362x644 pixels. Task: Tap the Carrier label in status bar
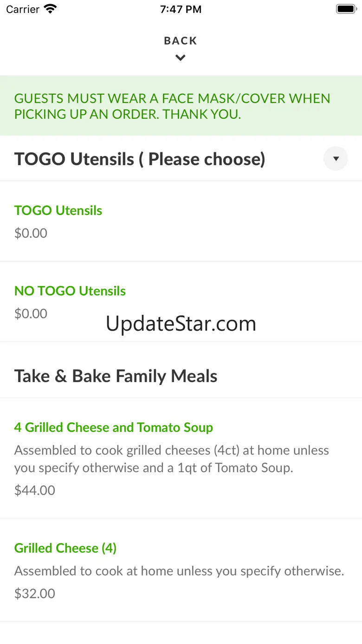coord(23,9)
